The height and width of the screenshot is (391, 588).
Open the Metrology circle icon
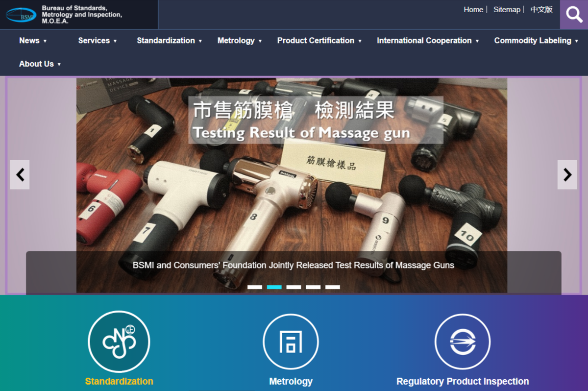(291, 342)
